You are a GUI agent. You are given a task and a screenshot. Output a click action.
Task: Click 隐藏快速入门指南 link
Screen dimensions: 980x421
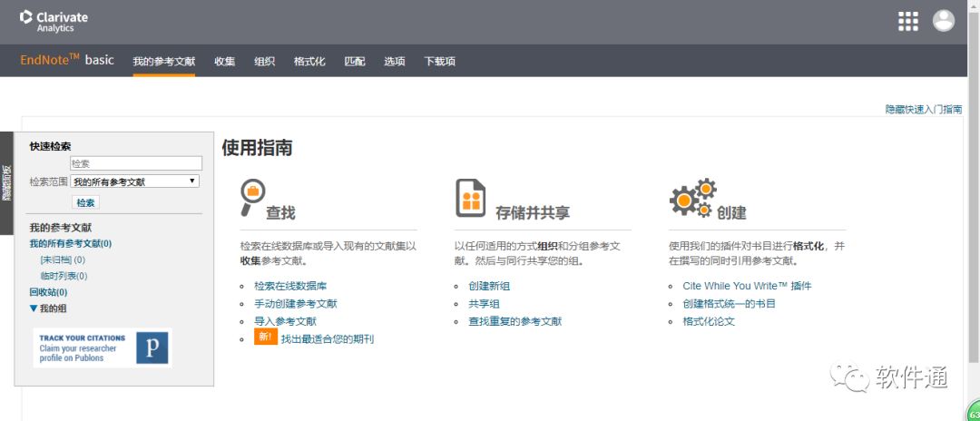click(923, 109)
